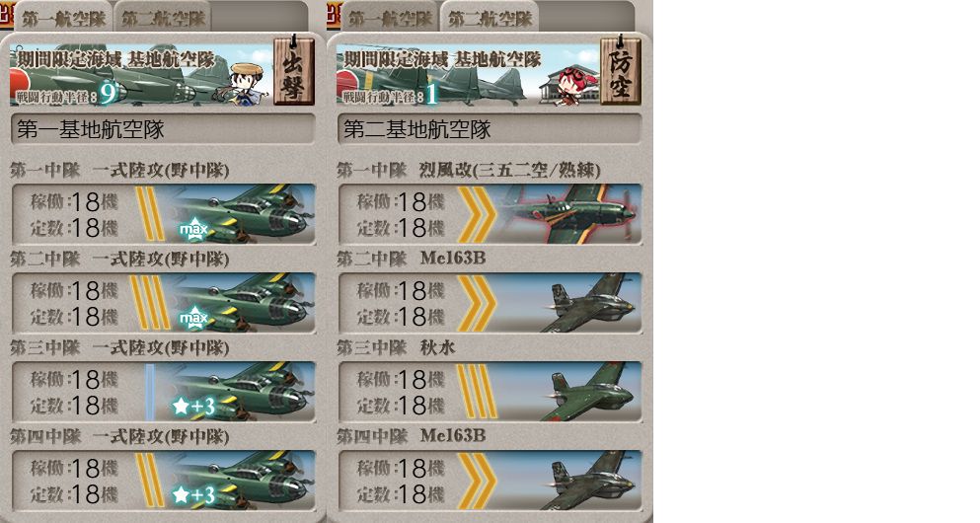Select the left panel 第二航空隊 tab
This screenshot has width=980, height=523.
(x=163, y=18)
